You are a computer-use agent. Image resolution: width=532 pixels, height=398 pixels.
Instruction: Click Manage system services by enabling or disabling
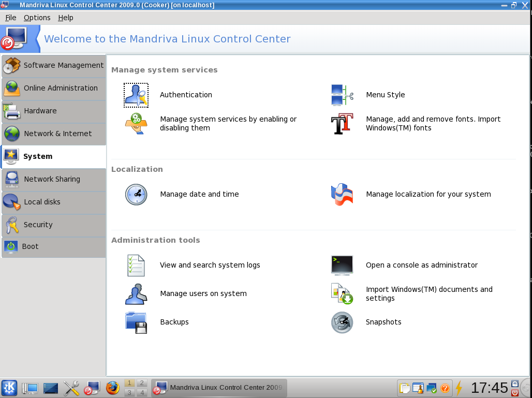pyautogui.click(x=228, y=124)
